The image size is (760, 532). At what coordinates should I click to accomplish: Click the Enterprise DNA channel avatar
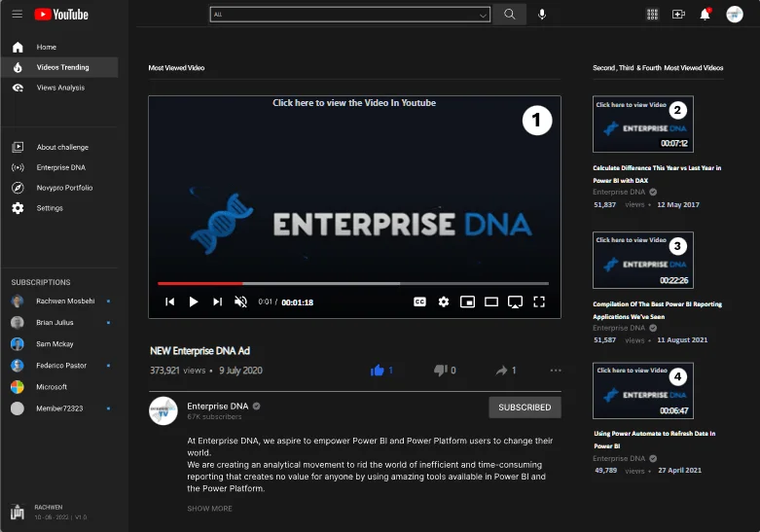[163, 410]
